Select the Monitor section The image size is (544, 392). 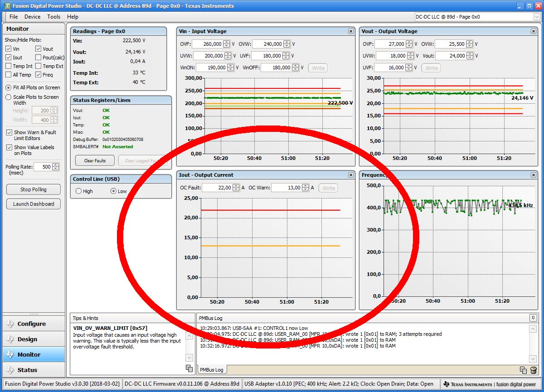(x=34, y=354)
